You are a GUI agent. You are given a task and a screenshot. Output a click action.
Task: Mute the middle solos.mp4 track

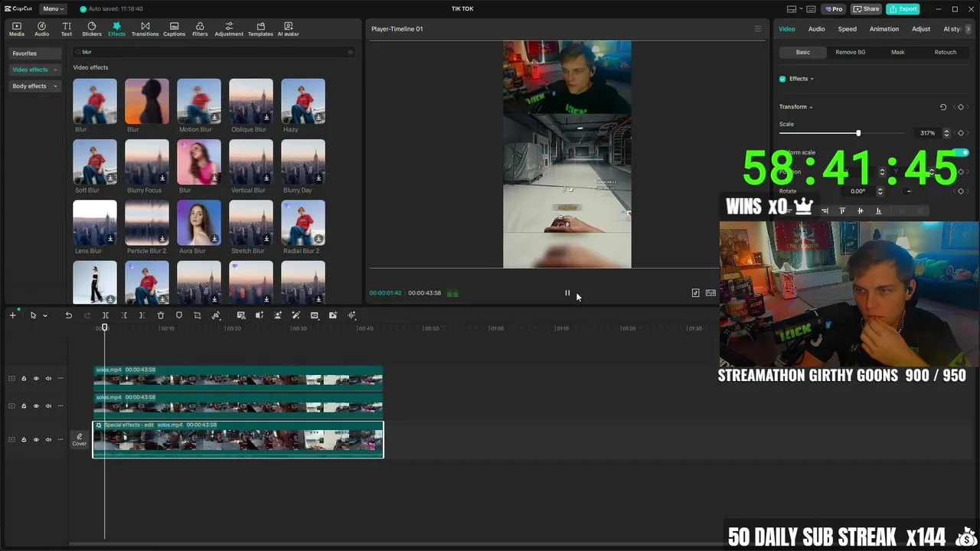pyautogui.click(x=48, y=406)
